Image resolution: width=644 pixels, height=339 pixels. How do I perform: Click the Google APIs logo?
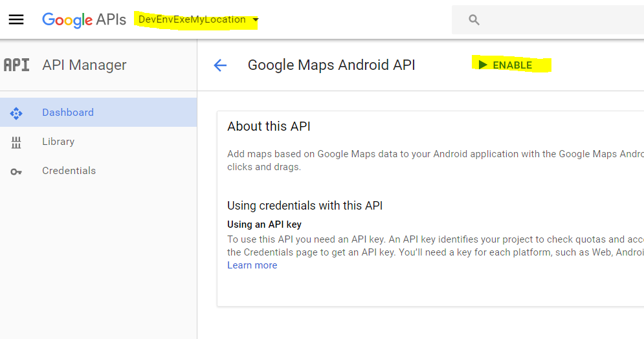pyautogui.click(x=84, y=19)
